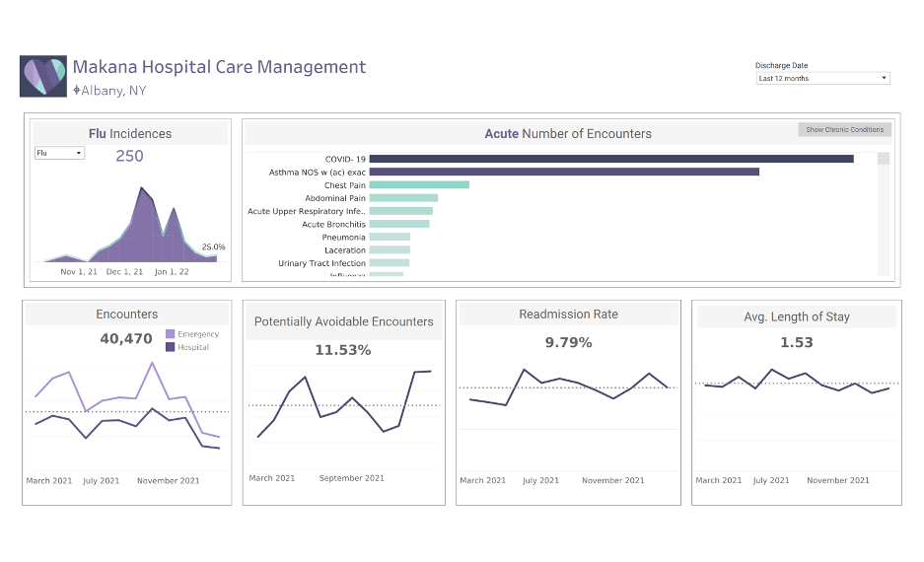This screenshot has height=562, width=924.
Task: Click the Makana heart logo icon
Action: 43,76
